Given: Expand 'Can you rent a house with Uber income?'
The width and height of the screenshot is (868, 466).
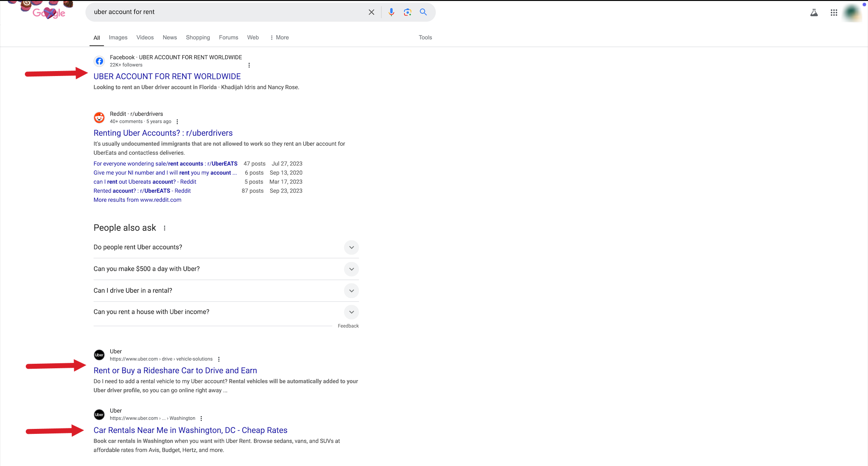Looking at the screenshot, I should point(351,312).
